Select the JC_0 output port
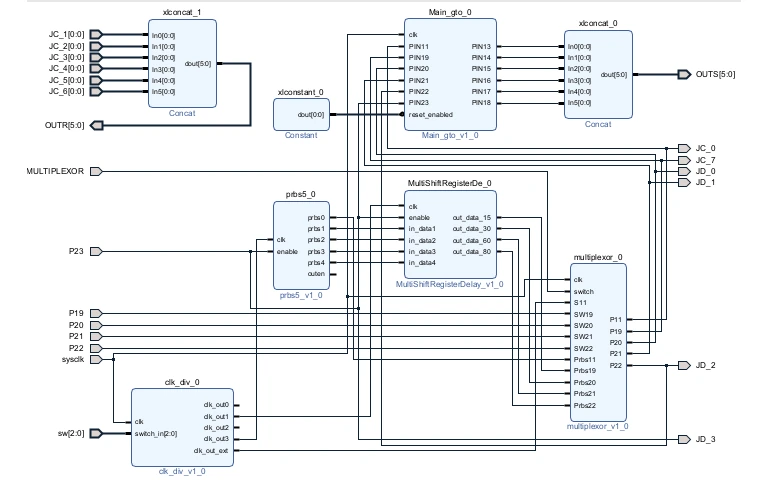 click(684, 148)
